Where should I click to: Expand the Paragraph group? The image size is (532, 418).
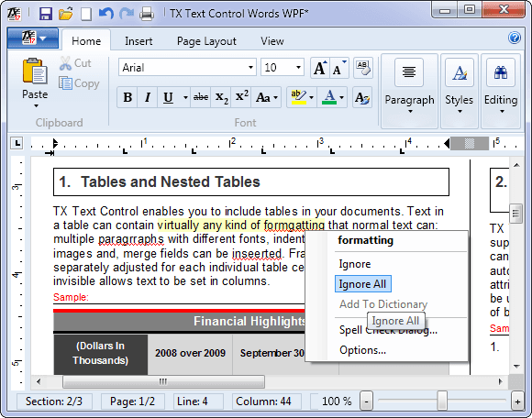coord(409,91)
